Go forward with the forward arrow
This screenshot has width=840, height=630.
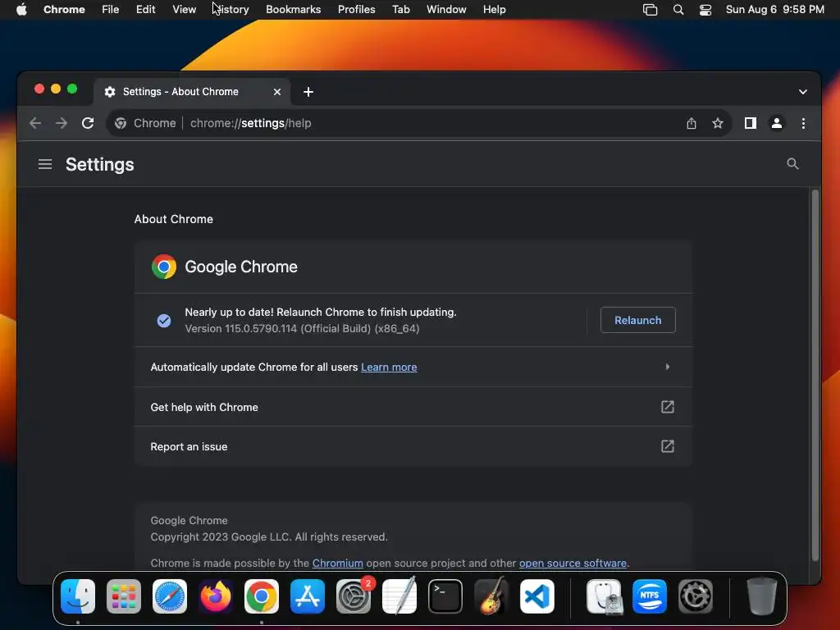(62, 123)
